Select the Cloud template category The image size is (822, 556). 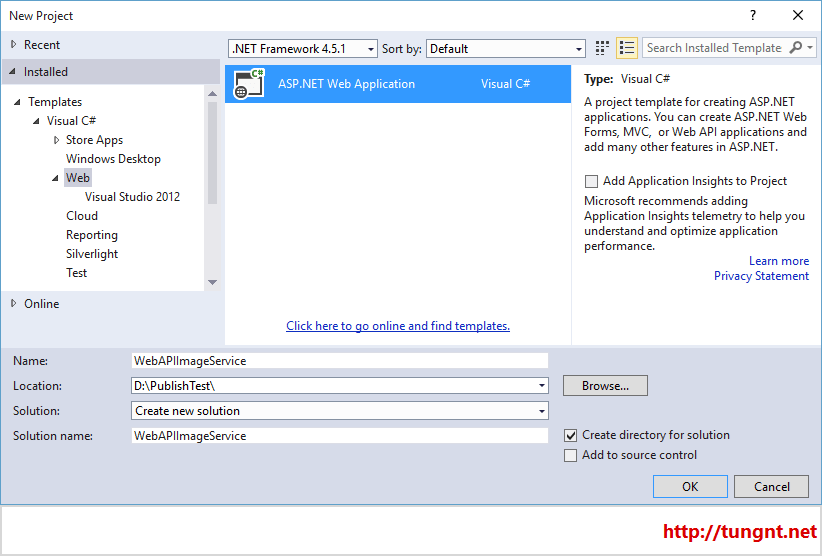click(82, 216)
